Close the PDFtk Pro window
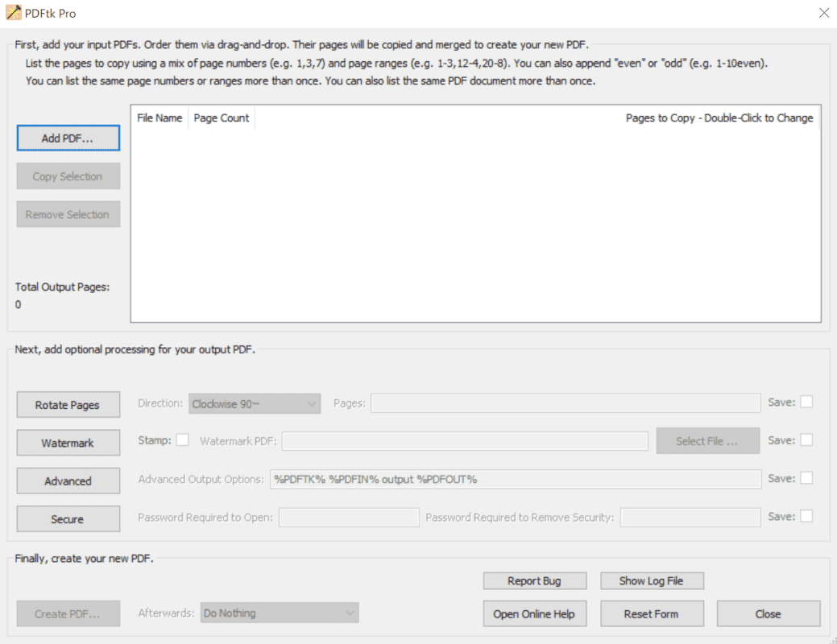837x644 pixels. click(823, 13)
